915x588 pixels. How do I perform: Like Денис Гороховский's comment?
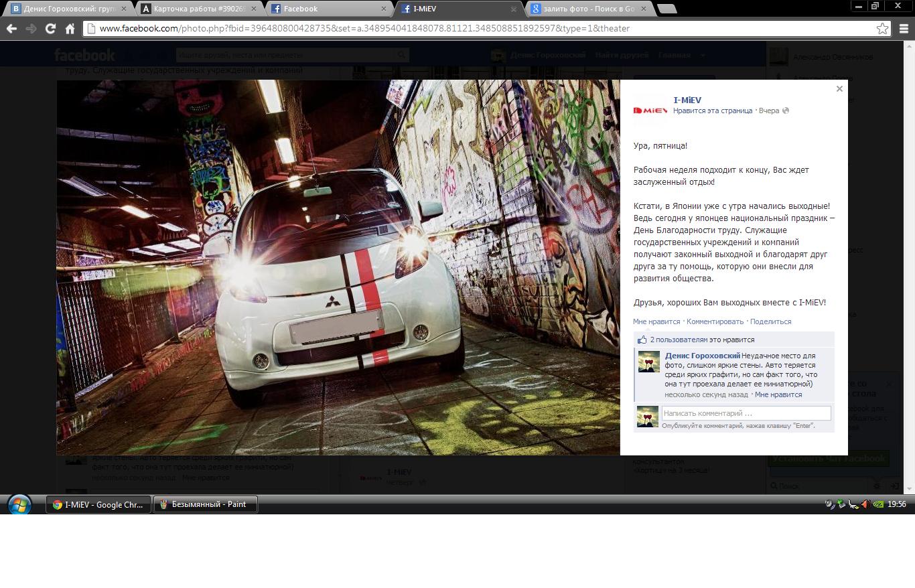(x=778, y=394)
